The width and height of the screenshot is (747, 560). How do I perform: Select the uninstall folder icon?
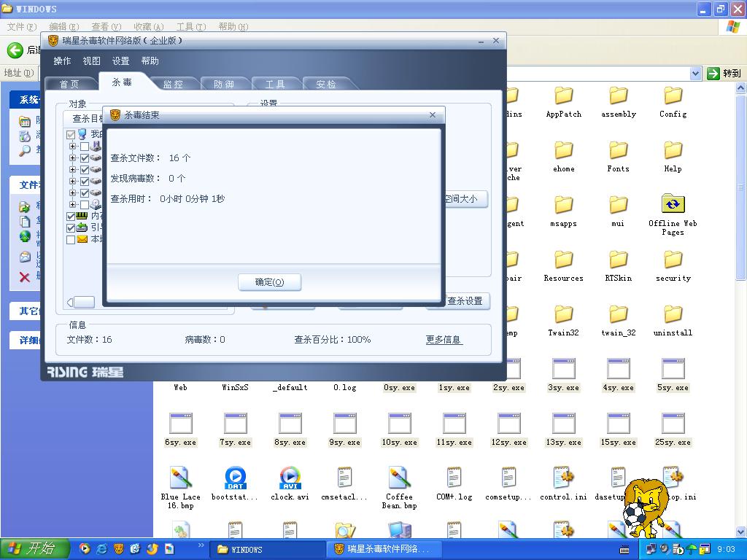click(673, 315)
